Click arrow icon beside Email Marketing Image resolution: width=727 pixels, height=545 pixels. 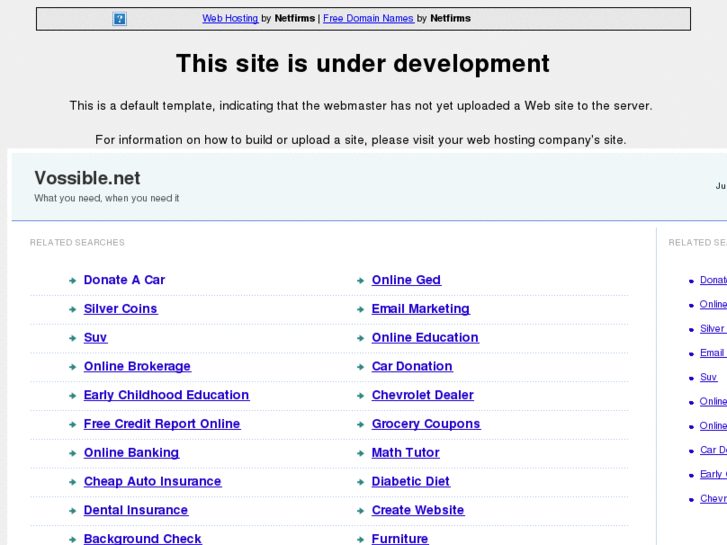pyautogui.click(x=360, y=309)
